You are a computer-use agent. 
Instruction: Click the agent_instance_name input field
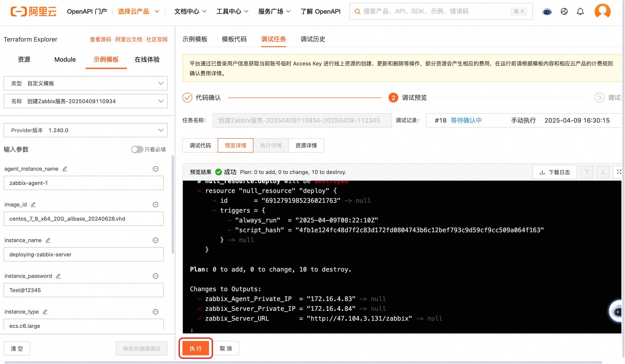(84, 183)
